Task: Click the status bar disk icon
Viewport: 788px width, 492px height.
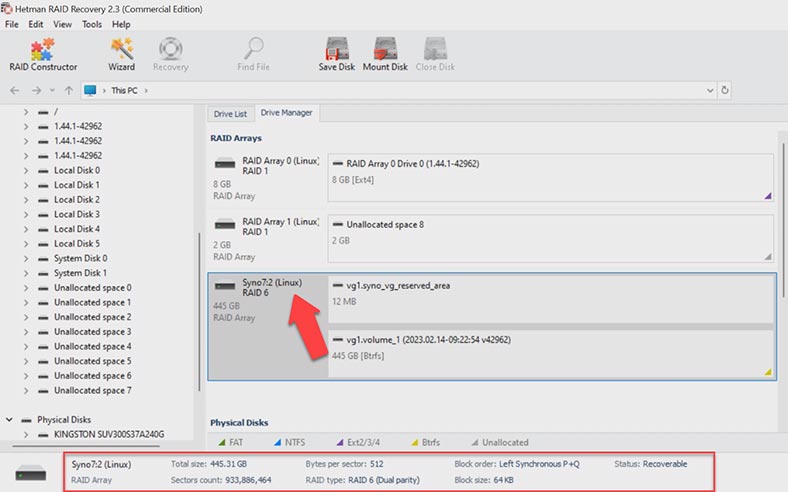Action: 31,473
